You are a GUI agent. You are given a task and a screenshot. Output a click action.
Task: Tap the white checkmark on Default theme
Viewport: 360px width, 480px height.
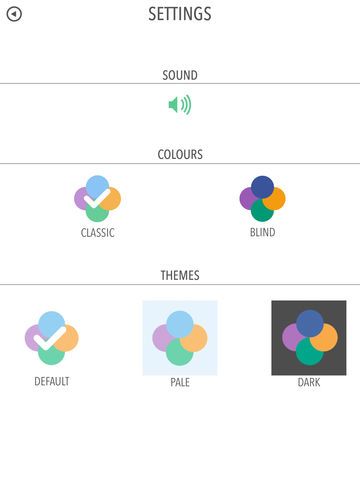[x=50, y=339]
